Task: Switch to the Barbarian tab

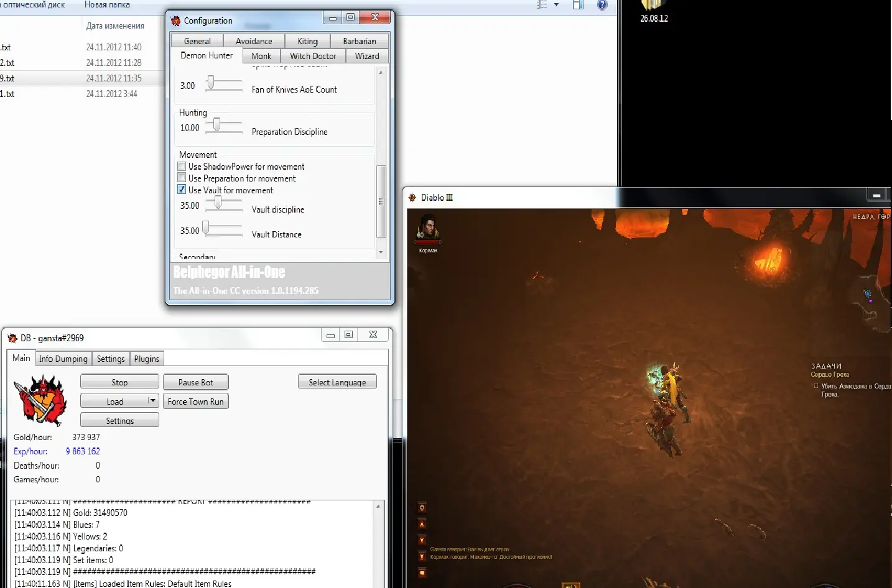Action: tap(360, 41)
